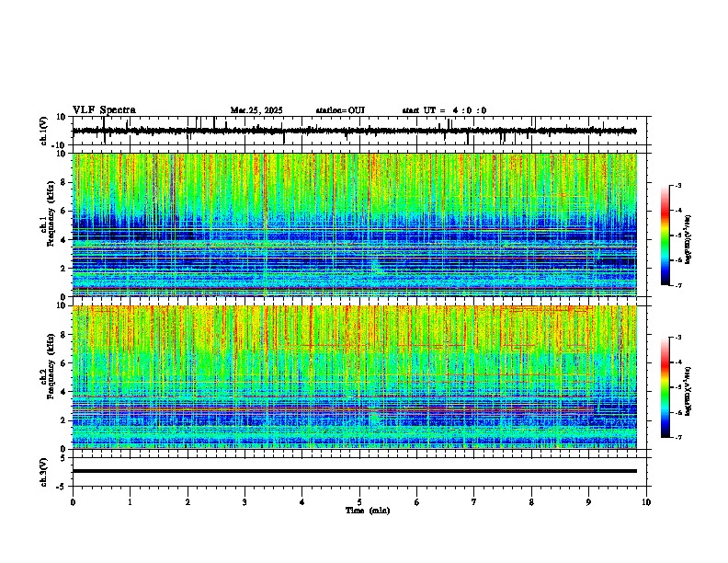Click the time axis tick label "0"
This screenshot has width=728, height=563.
[73, 502]
